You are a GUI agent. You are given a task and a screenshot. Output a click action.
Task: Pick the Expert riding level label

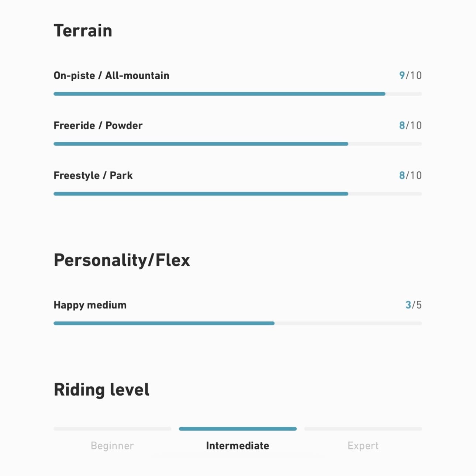tap(363, 446)
